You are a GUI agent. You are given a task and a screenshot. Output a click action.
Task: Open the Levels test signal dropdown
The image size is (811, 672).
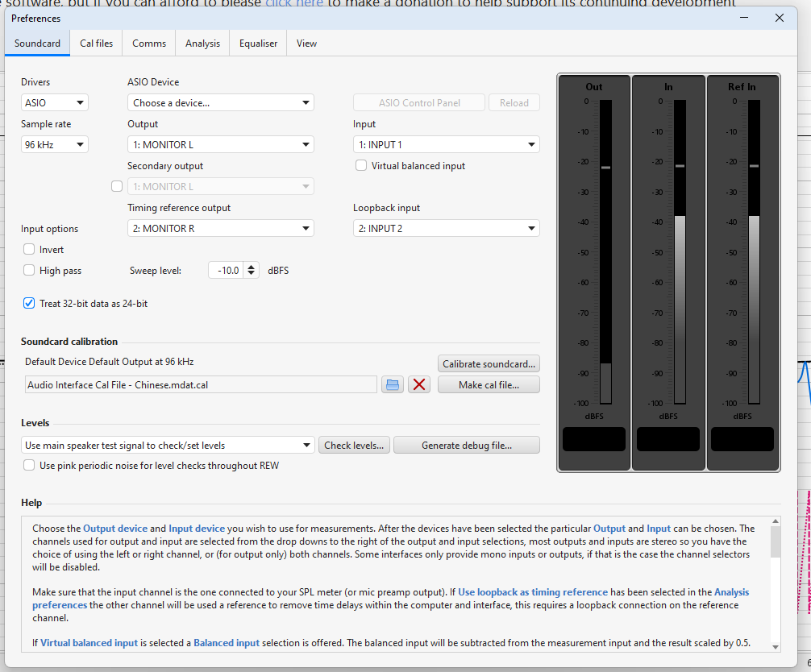click(x=168, y=445)
